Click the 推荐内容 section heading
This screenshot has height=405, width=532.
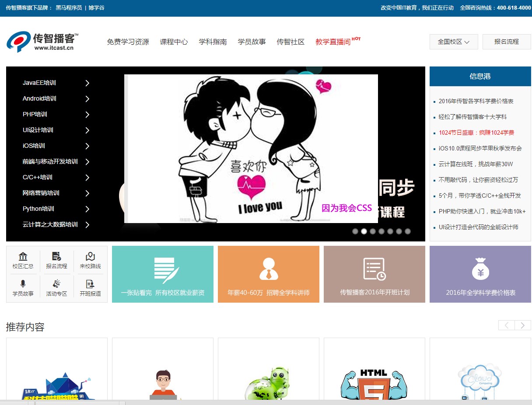[25, 327]
